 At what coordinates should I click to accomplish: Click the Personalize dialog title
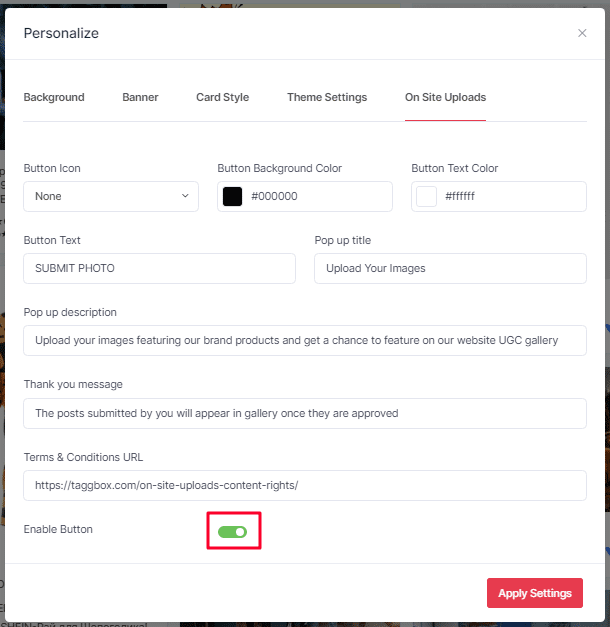pos(61,33)
